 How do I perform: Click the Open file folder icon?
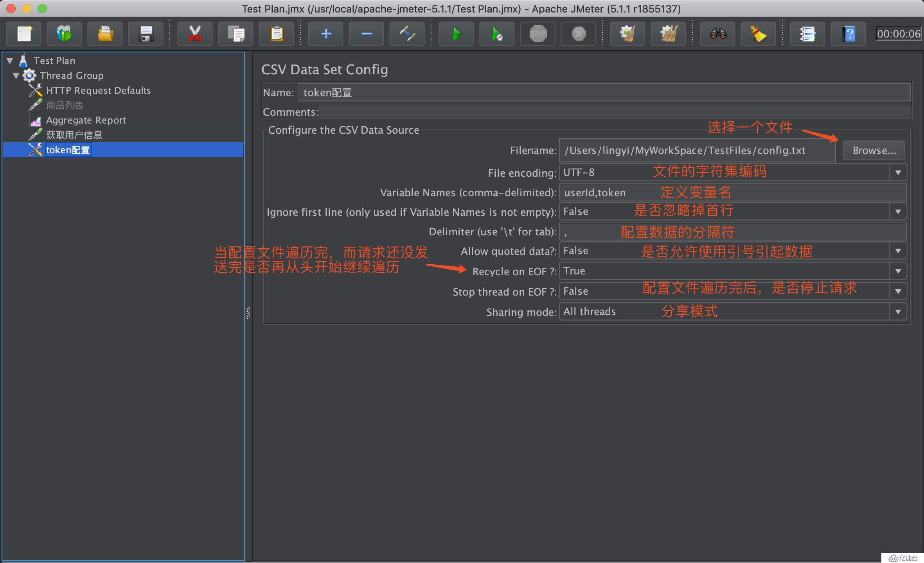[105, 34]
